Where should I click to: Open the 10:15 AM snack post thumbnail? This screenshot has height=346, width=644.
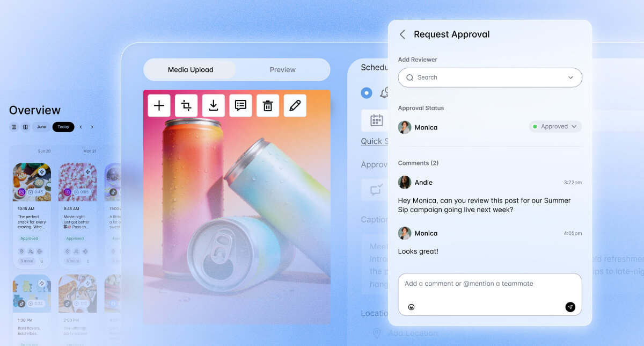click(x=32, y=182)
